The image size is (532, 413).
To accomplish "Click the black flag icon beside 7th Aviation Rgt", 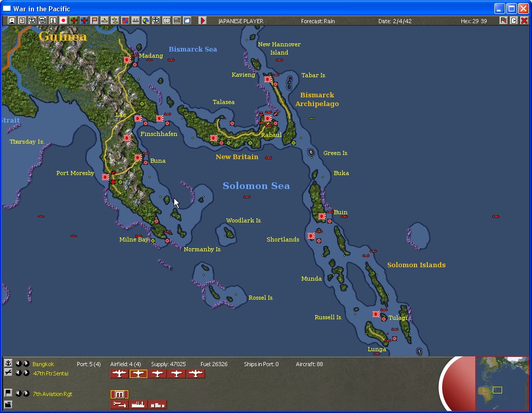I will pyautogui.click(x=8, y=393).
